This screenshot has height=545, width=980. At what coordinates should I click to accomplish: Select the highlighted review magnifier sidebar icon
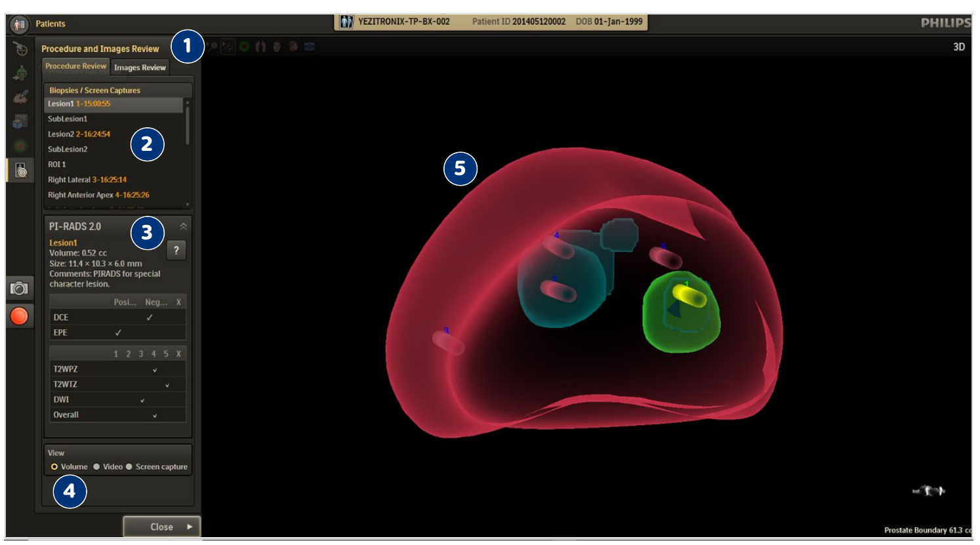pos(20,170)
